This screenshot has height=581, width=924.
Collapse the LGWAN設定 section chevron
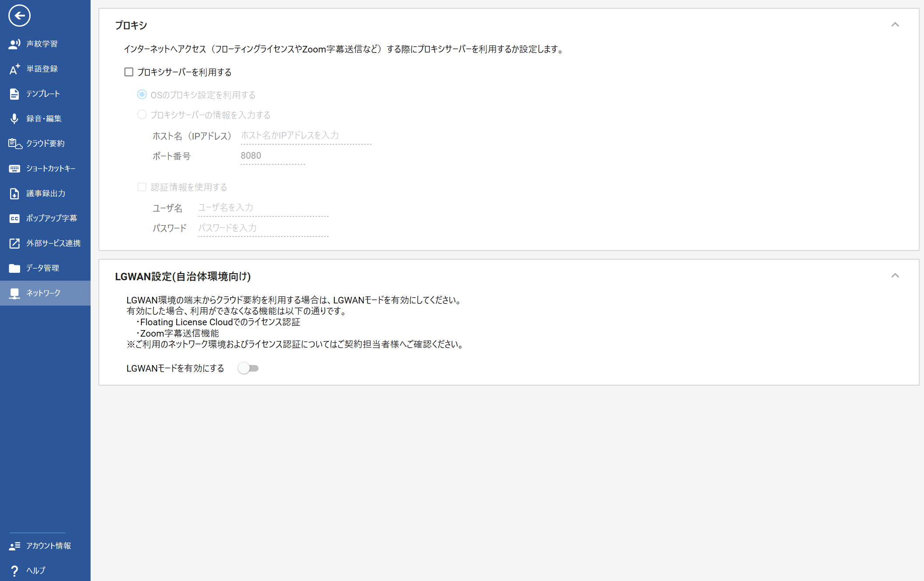coord(895,275)
